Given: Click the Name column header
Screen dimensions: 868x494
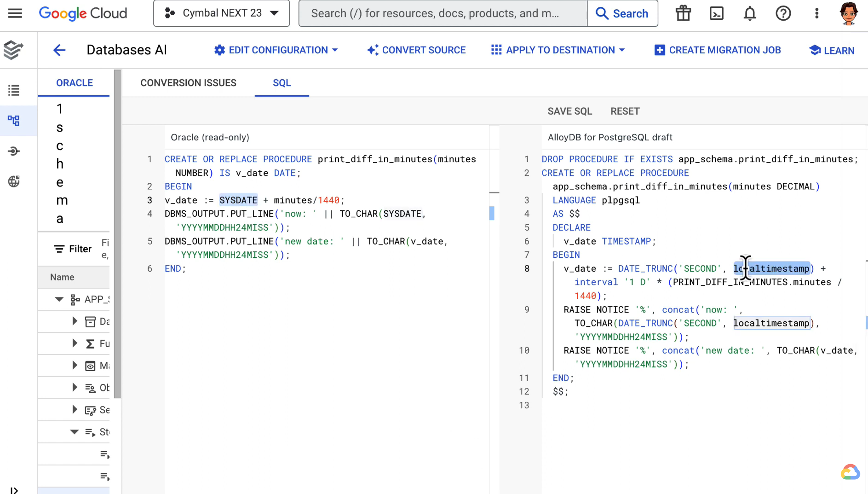Looking at the screenshot, I should click(x=62, y=277).
